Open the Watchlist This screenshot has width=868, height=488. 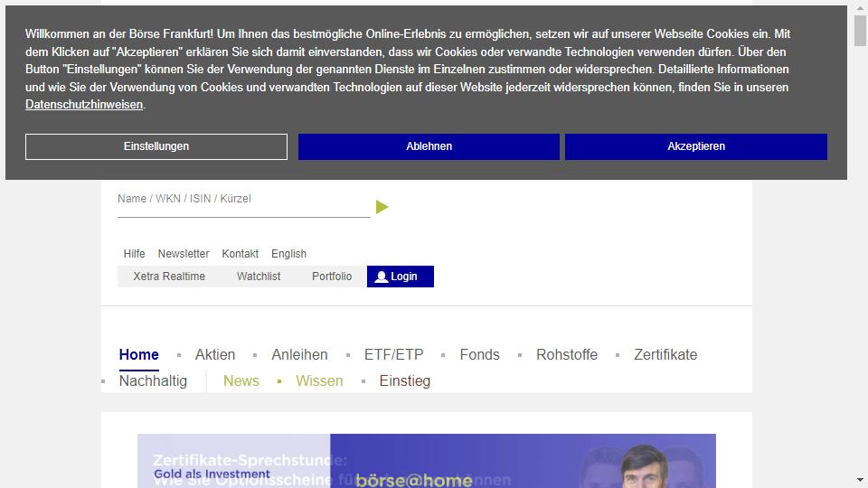pyautogui.click(x=259, y=277)
